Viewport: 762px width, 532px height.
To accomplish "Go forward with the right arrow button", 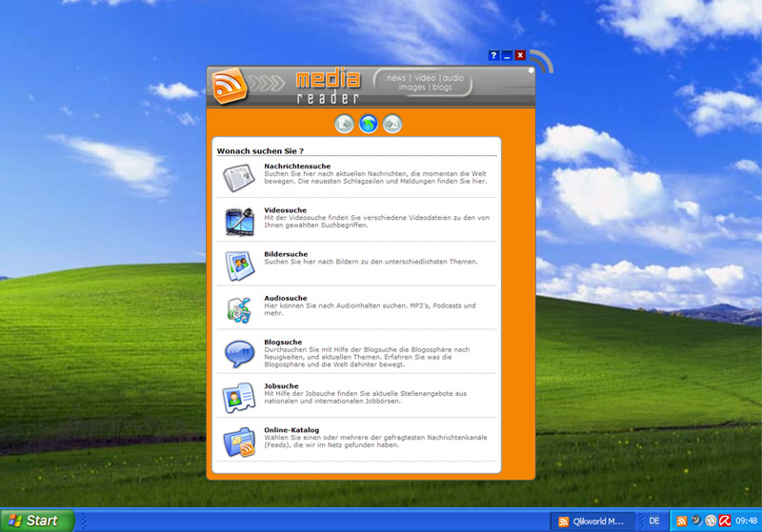I will [x=392, y=124].
